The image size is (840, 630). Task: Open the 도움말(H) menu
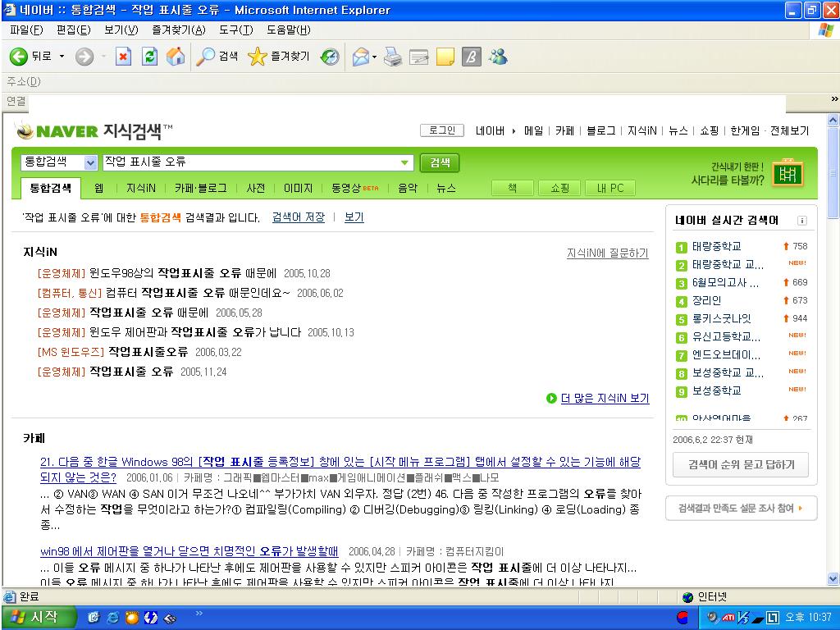point(288,30)
